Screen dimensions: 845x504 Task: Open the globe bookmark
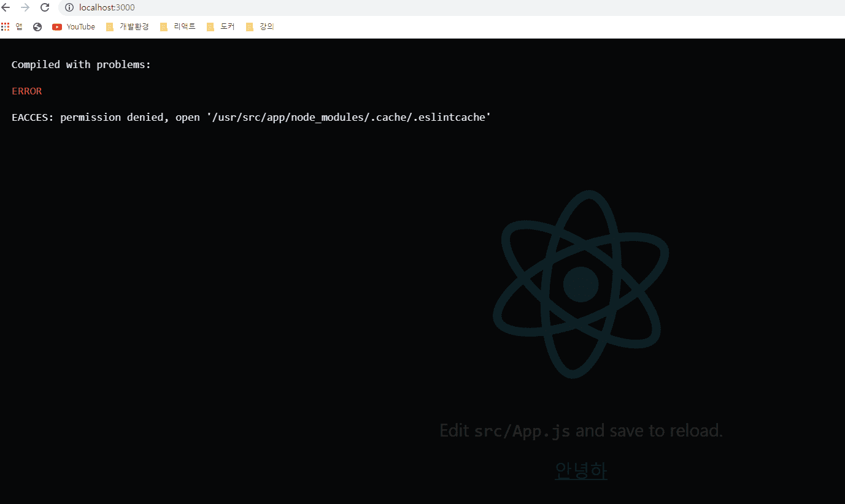click(x=37, y=26)
